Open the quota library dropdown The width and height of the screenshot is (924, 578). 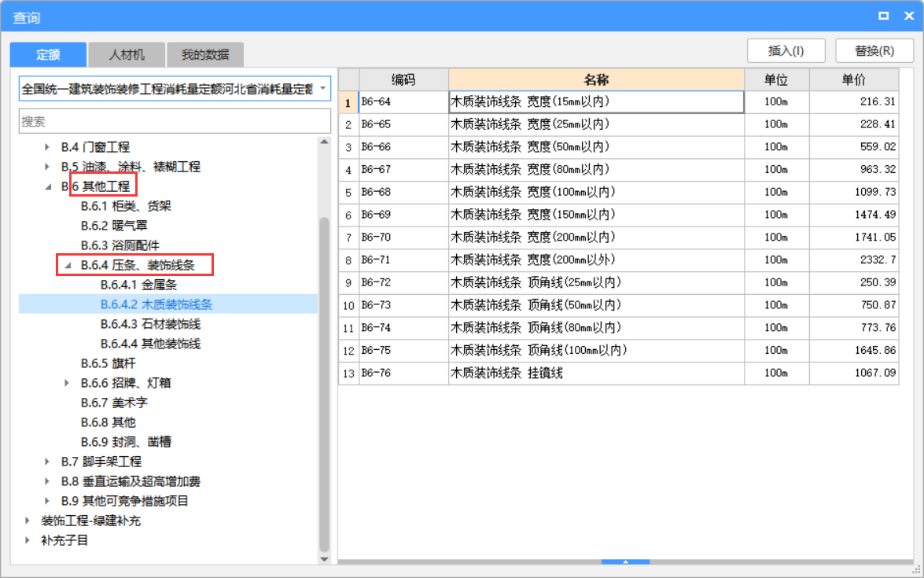click(x=323, y=89)
